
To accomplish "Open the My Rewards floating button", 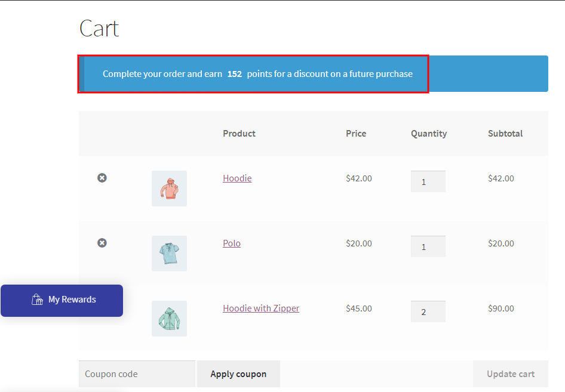I will point(62,300).
